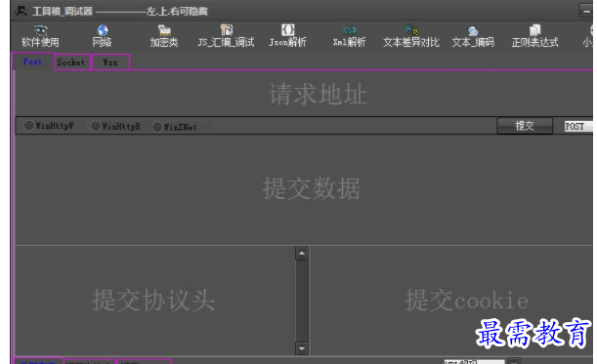Open the POST method dropdown
597x364 pixels.
[578, 126]
